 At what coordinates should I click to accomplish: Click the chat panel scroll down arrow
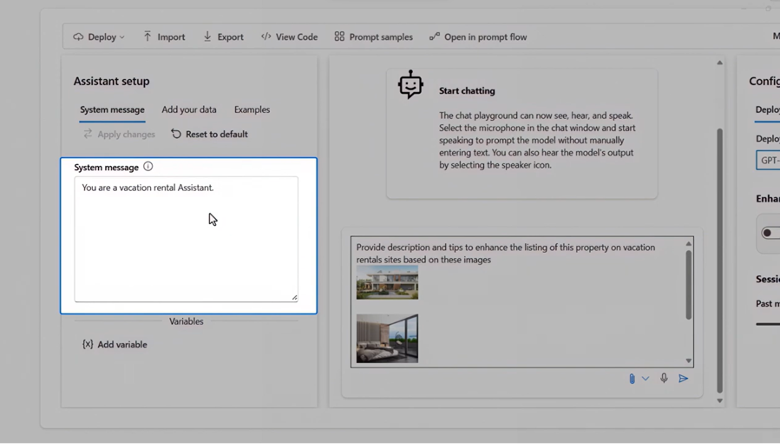720,401
